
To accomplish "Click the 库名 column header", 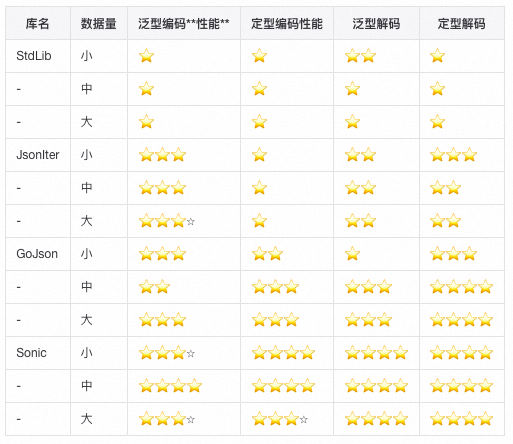I will click(38, 23).
